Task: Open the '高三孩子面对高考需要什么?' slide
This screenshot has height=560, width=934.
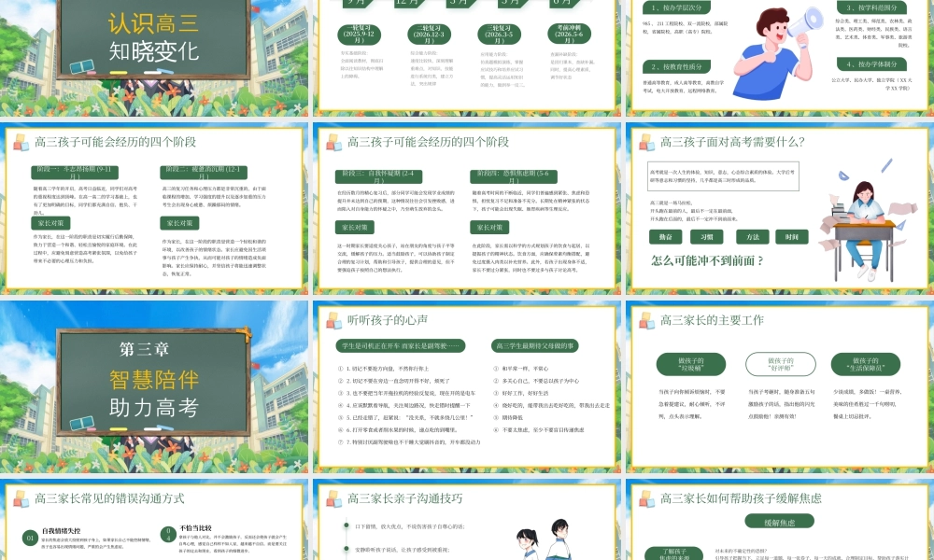Action: 780,208
